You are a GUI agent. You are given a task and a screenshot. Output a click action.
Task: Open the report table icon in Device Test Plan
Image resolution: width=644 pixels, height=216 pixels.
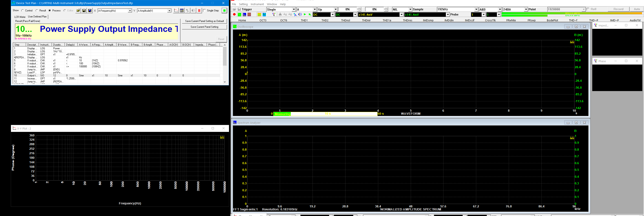click(x=182, y=11)
